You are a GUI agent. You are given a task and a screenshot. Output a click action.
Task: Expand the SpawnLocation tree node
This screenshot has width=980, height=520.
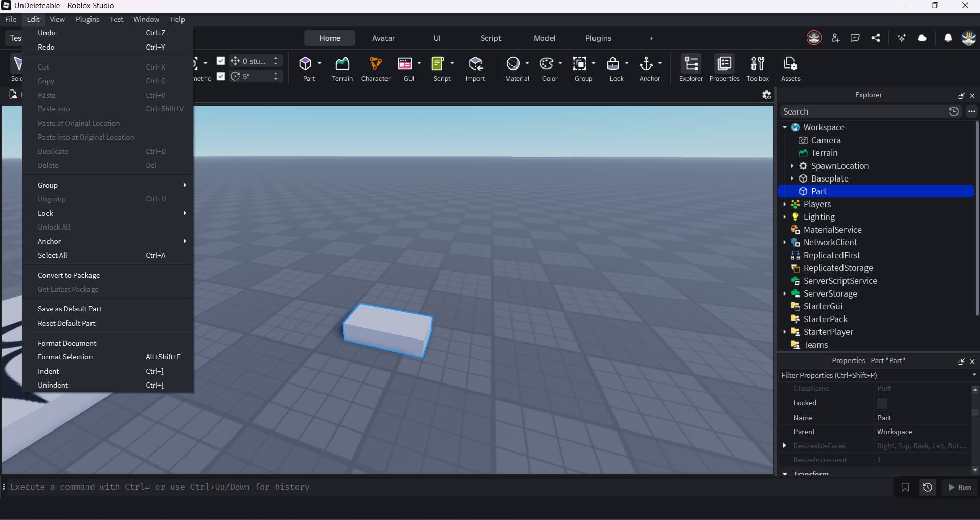792,166
